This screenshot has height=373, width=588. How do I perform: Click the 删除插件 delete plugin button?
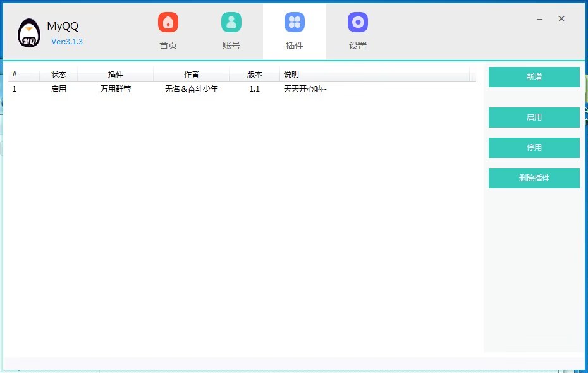pyautogui.click(x=534, y=178)
